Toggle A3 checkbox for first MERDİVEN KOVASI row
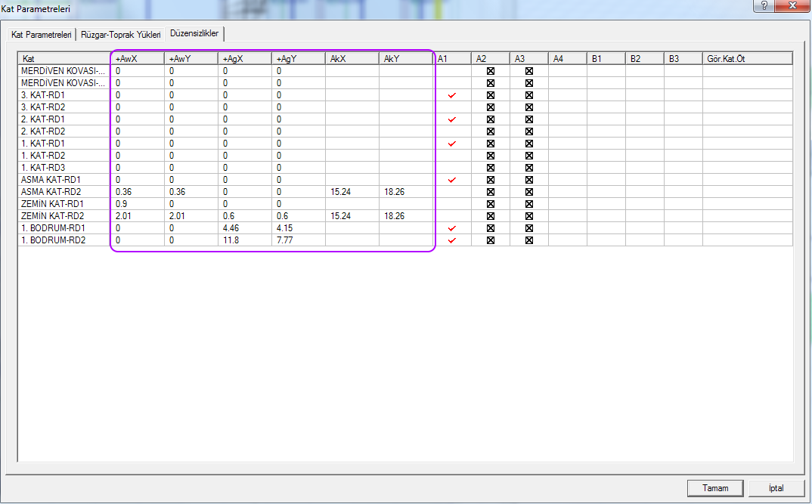 (x=529, y=71)
